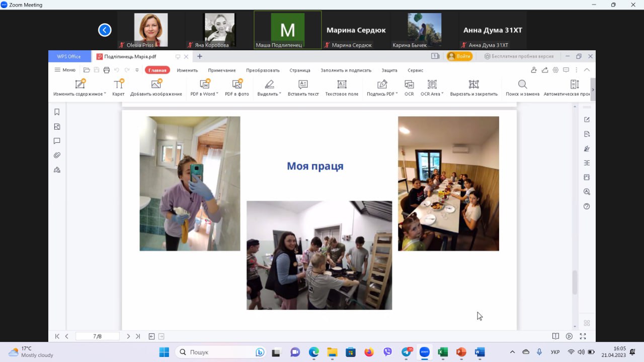Viewport: 644px width, 362px height.
Task: Click the share icon in WPS menu bar
Action: point(545,70)
